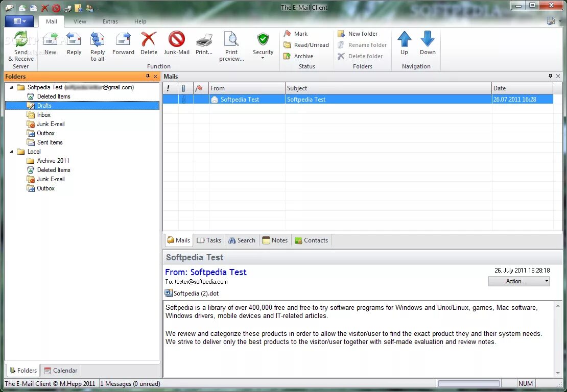Sort mails by From column

click(x=247, y=88)
